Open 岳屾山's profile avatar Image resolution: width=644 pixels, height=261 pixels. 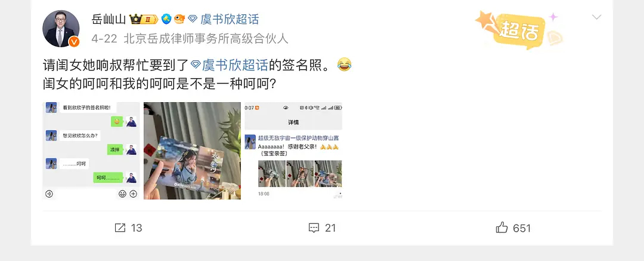[x=61, y=29]
